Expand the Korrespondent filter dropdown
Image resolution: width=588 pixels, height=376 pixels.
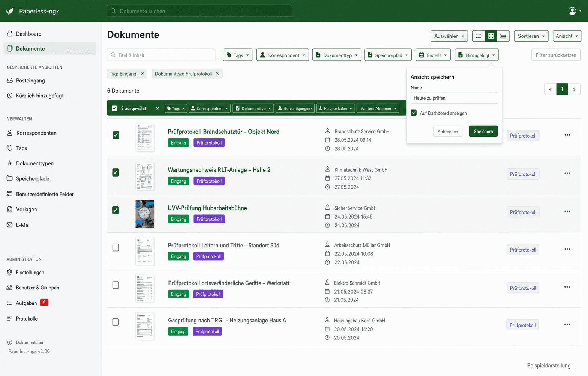click(283, 55)
